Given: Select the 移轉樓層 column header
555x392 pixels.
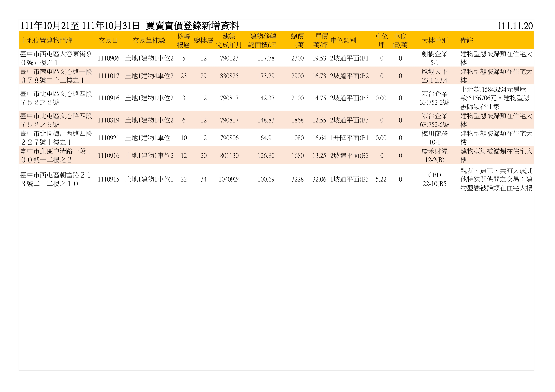Looking at the screenshot, I should point(183,40).
